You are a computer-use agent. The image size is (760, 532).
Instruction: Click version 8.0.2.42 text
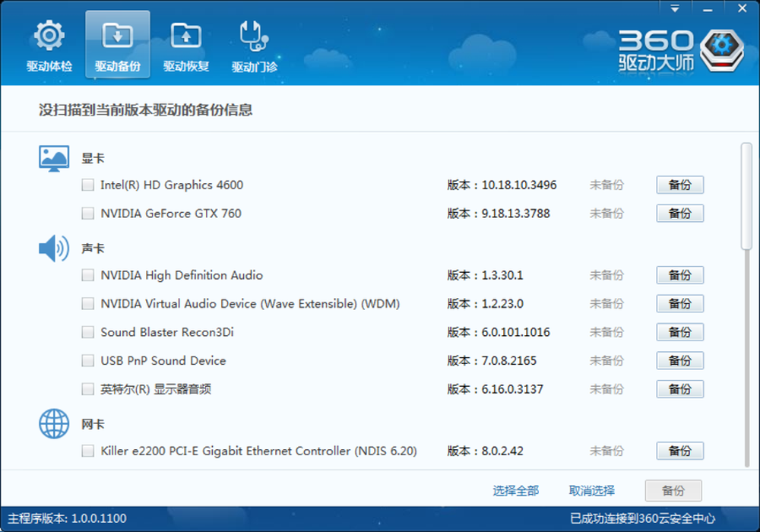502,451
